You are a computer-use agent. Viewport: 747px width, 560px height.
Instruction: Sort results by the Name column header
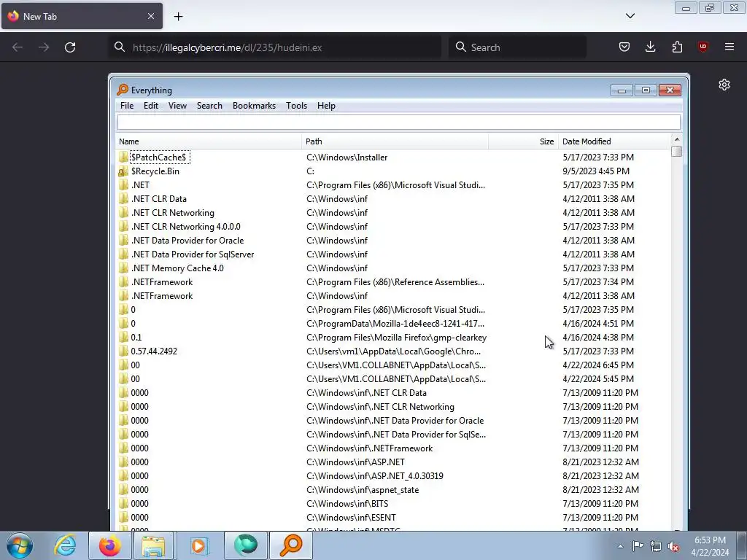pyautogui.click(x=209, y=141)
